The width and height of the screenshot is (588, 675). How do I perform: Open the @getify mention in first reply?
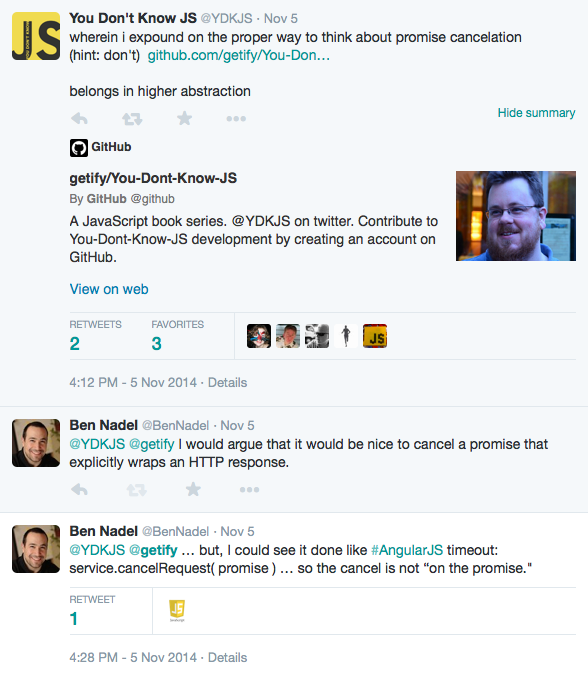[x=152, y=444]
